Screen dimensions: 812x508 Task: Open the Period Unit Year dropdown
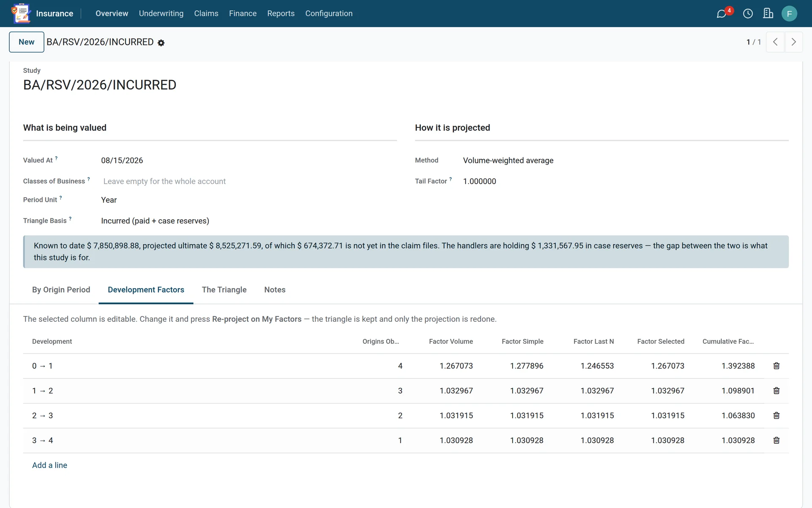click(248, 200)
